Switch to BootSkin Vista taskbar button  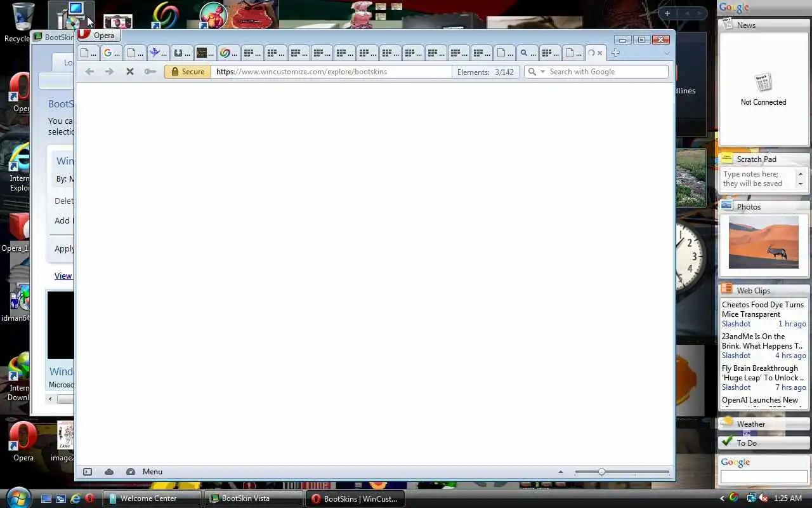point(253,498)
